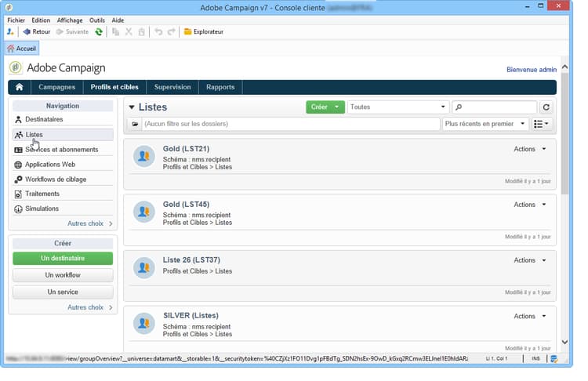Image resolution: width=588 pixels, height=381 pixels.
Task: Open the SILVER (Listes) list title
Action: pos(191,316)
